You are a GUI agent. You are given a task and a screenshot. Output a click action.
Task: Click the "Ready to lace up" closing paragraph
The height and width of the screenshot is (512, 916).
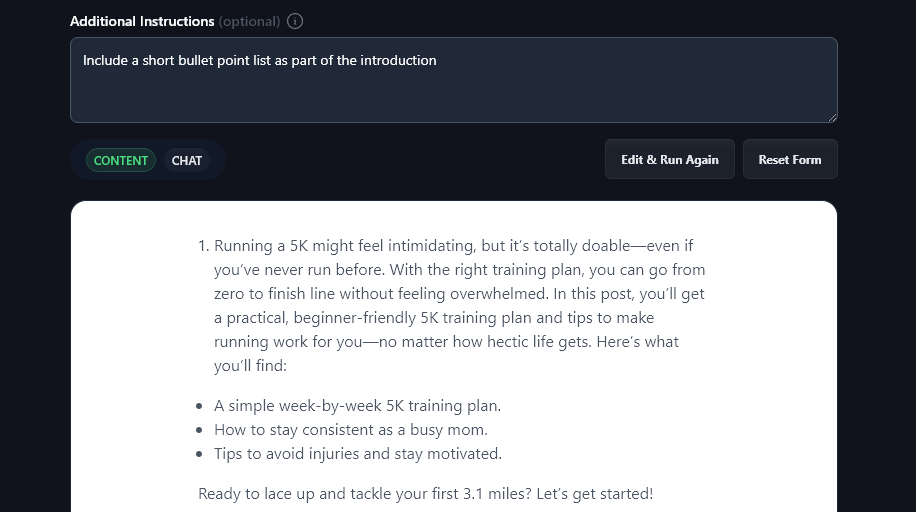(425, 493)
